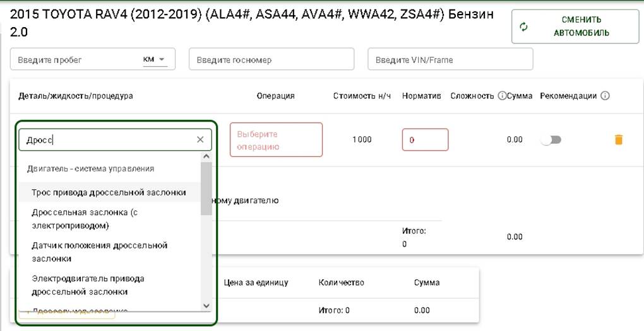This screenshot has width=644, height=331.
Task: Click the dropdown list scroll up arrow
Action: 206,156
